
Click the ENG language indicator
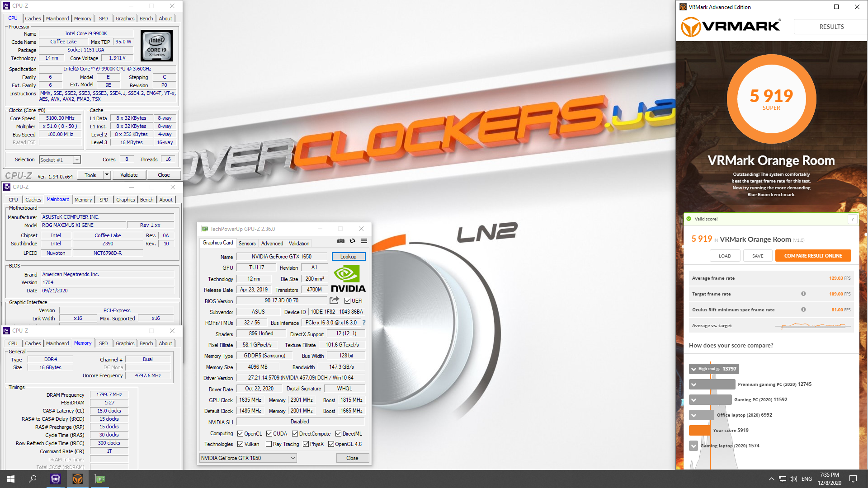pyautogui.click(x=807, y=479)
